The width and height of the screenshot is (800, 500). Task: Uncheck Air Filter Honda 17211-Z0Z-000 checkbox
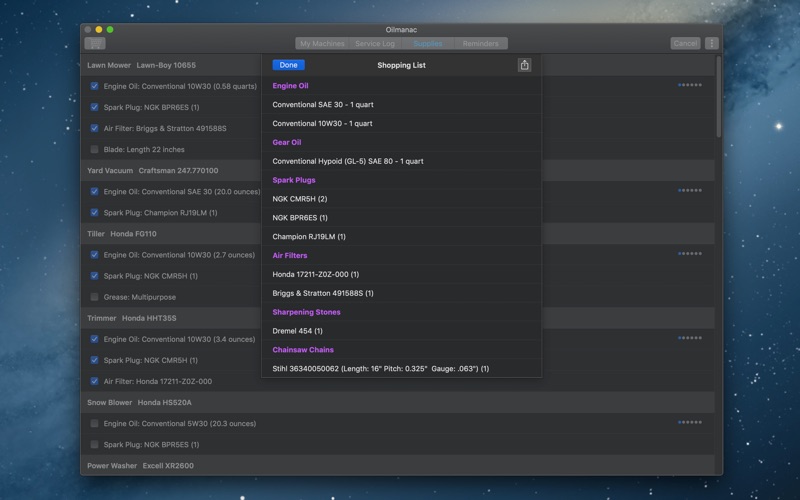[94, 381]
